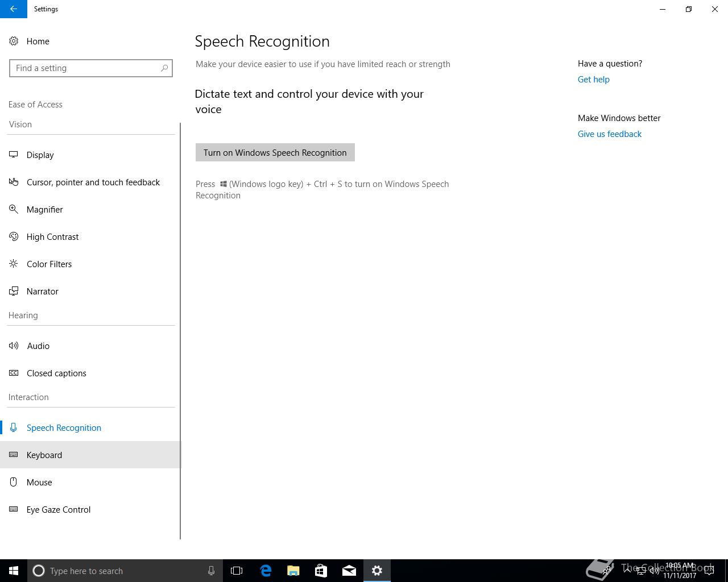Viewport: 728px width, 582px height.
Task: Click the "Ease of Access" label
Action: pyautogui.click(x=35, y=105)
